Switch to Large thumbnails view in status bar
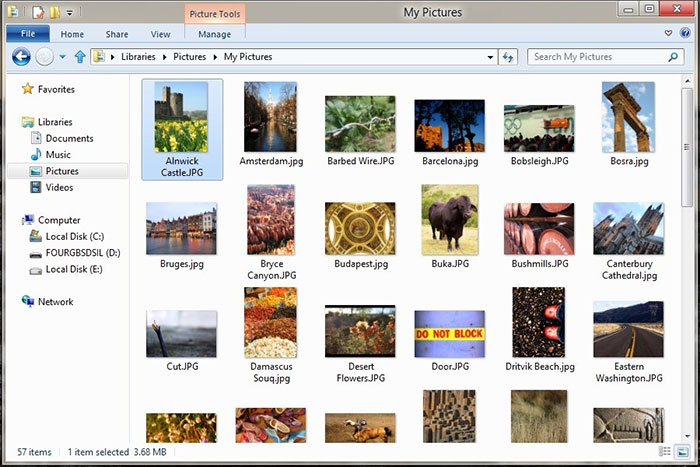Screen dimensions: 700x467 click(682, 453)
